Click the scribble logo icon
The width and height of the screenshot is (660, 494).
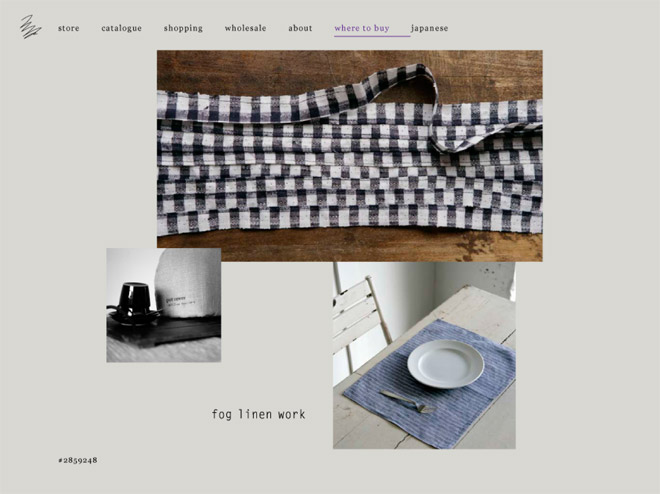tap(31, 27)
